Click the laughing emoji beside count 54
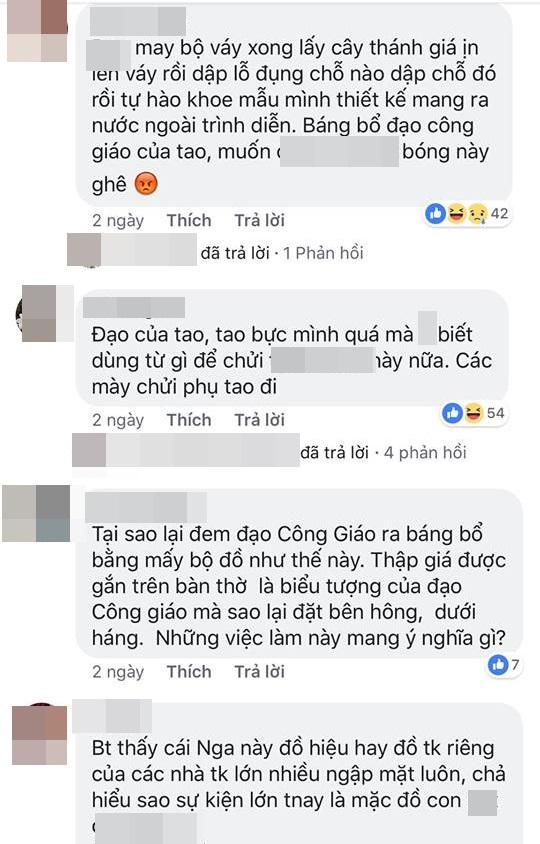The image size is (540, 844). click(473, 413)
